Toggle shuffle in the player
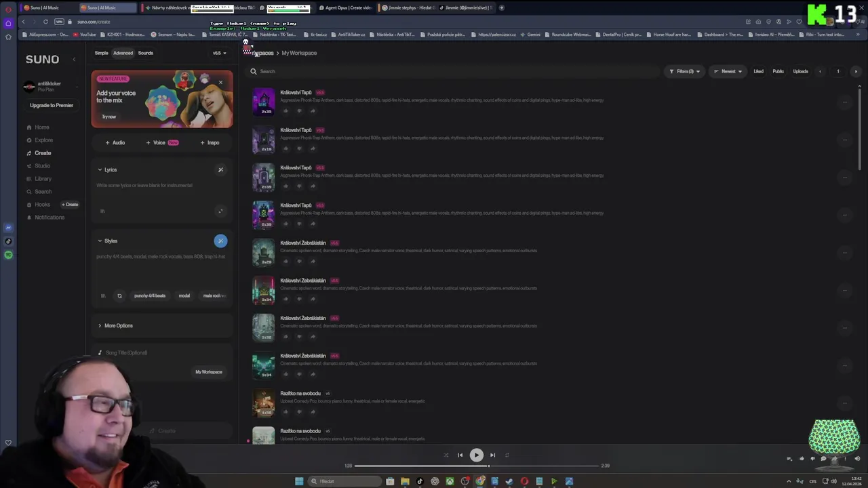 [446, 455]
